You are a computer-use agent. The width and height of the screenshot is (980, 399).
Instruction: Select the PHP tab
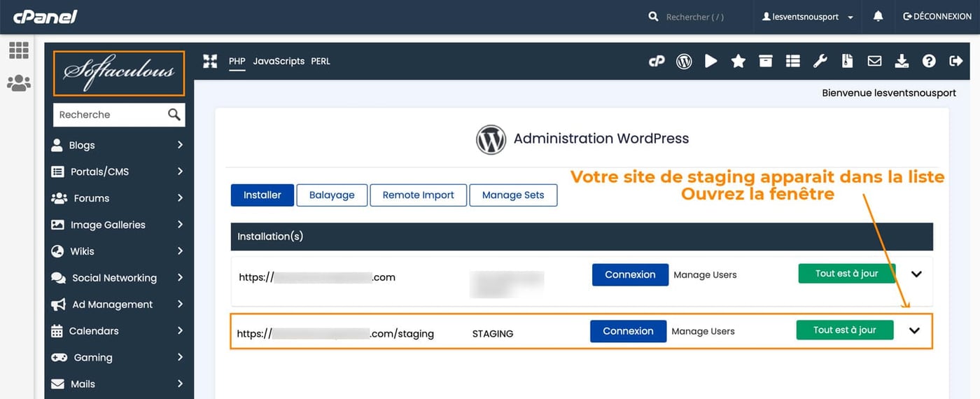click(237, 61)
